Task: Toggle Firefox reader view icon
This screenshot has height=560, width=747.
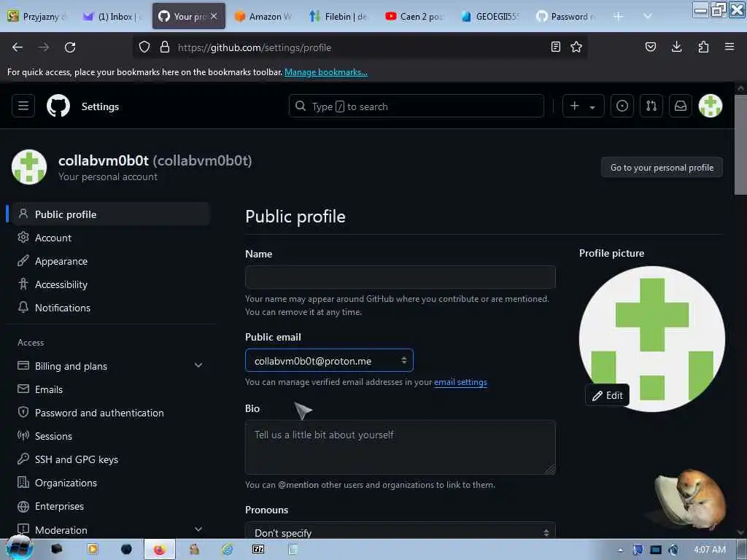Action: [555, 47]
